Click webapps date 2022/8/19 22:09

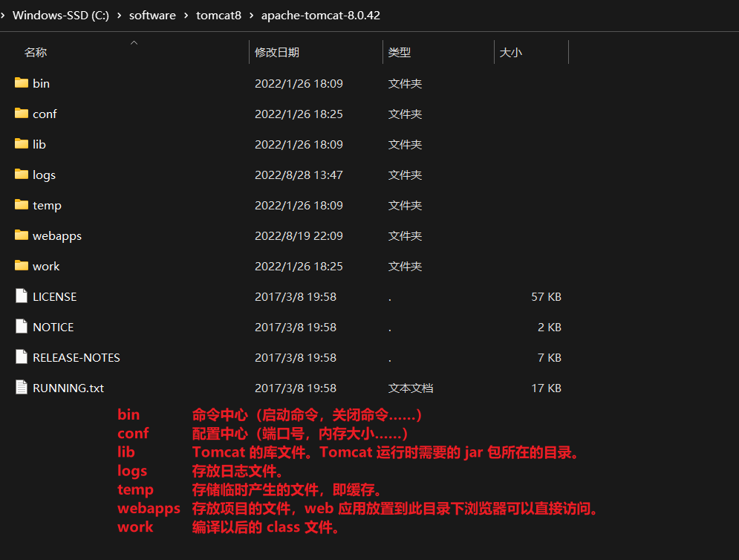(299, 235)
